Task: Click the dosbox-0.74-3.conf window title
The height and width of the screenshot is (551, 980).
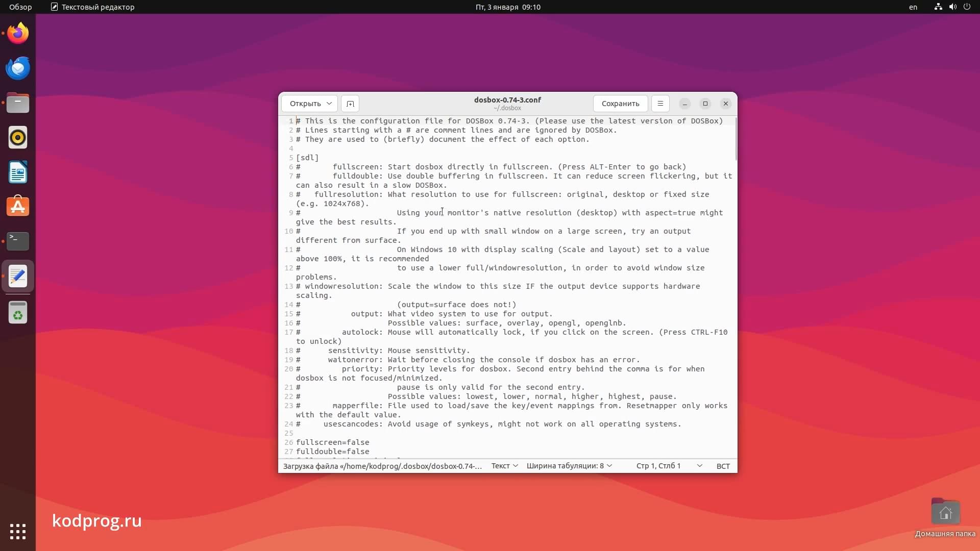Action: [x=507, y=100]
